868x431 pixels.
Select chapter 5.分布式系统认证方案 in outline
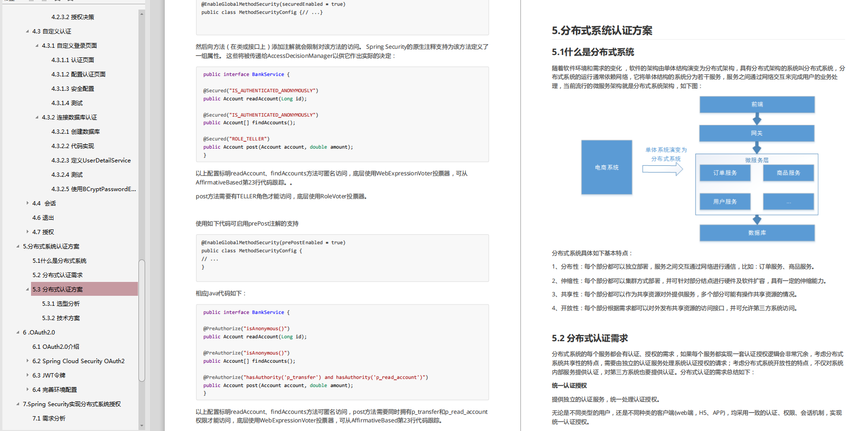point(51,247)
